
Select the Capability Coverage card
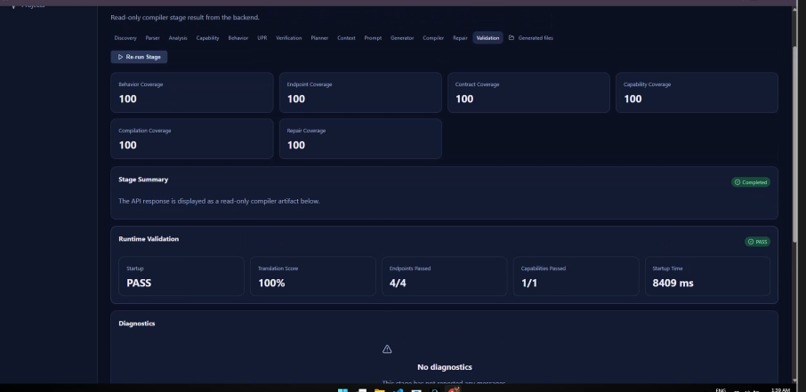click(x=697, y=92)
